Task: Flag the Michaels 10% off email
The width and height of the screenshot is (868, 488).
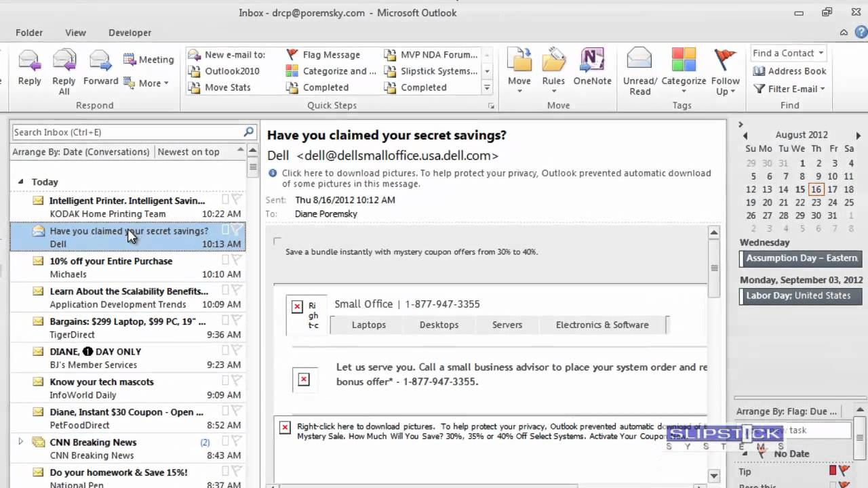Action: 237,260
